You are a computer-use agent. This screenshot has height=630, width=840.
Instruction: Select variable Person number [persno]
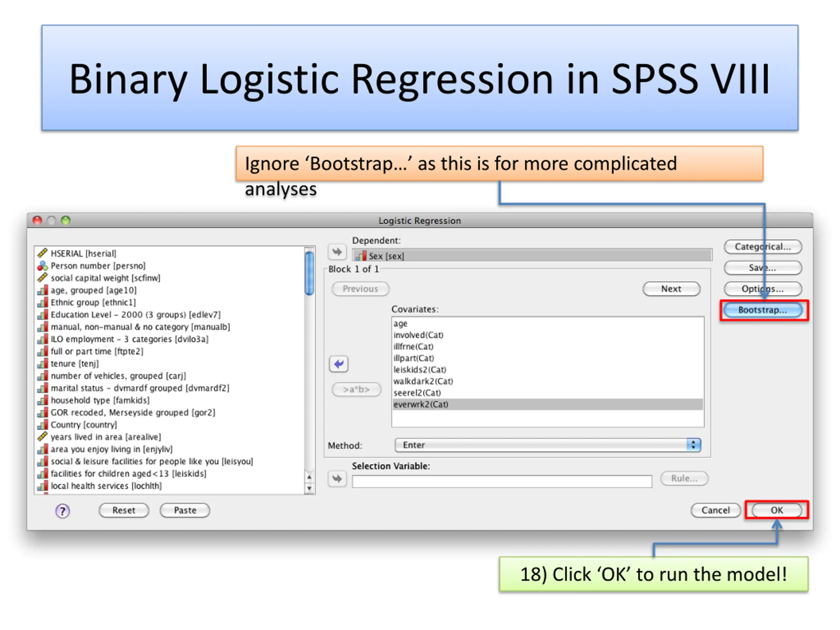pyautogui.click(x=170, y=266)
